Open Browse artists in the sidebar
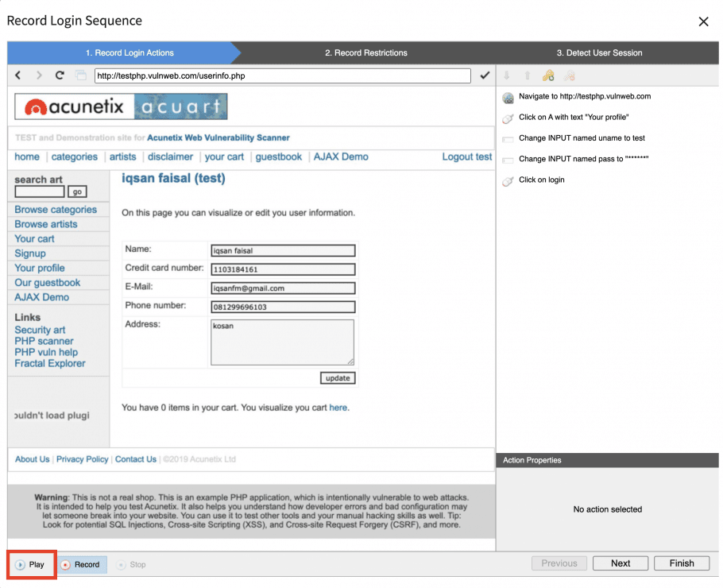 point(46,224)
